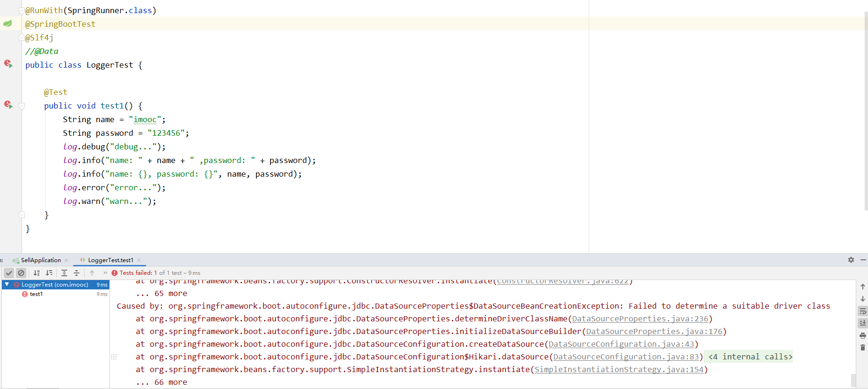Click the console vertical scrollbar thumb
Screen dimensions: 868x389
(853, 380)
